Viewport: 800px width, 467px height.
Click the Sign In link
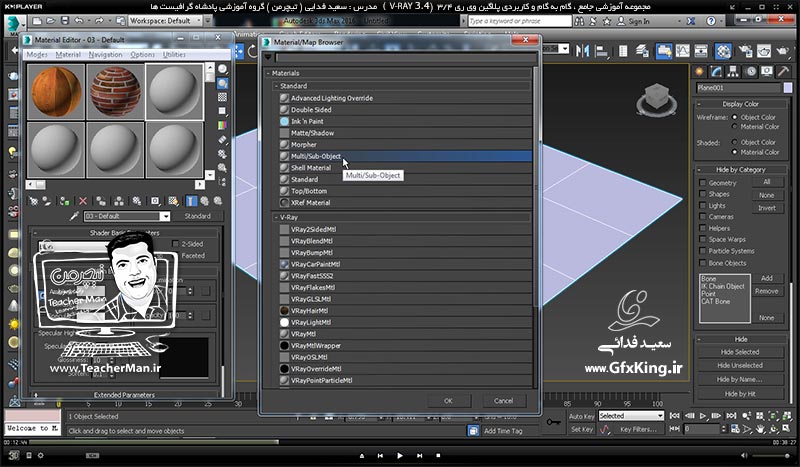tap(639, 21)
